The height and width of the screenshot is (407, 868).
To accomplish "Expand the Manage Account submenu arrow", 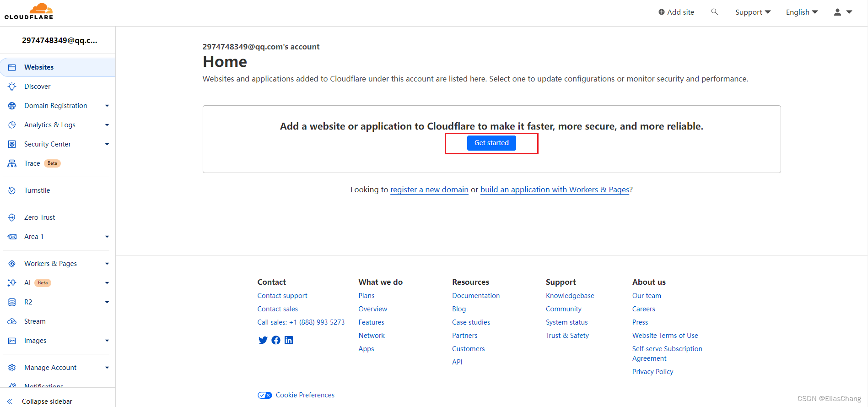I will coord(107,368).
